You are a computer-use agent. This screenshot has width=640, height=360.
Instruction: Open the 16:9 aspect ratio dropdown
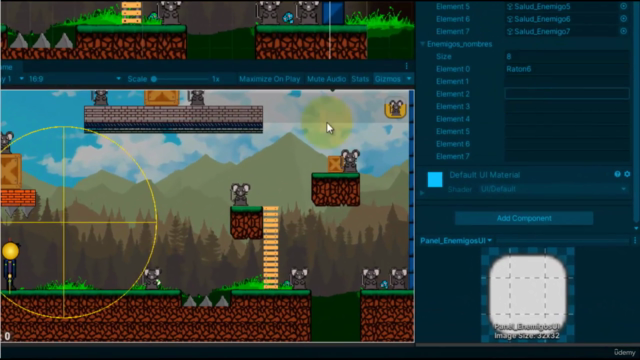pos(75,79)
